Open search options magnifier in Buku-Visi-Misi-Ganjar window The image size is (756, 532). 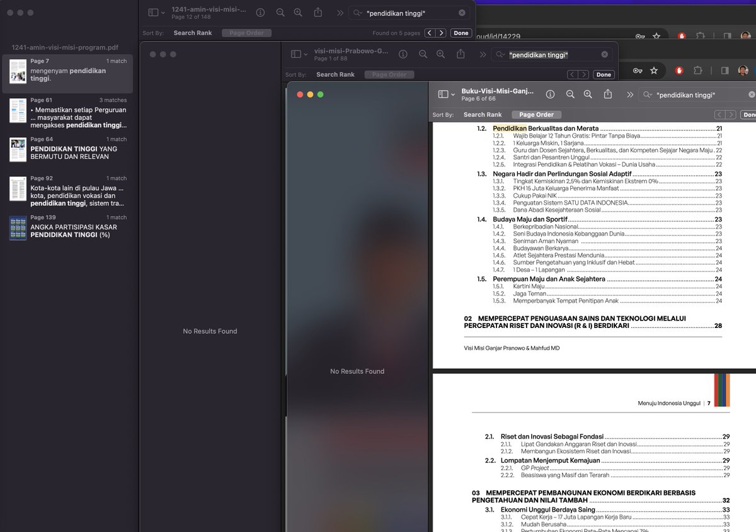coord(647,95)
